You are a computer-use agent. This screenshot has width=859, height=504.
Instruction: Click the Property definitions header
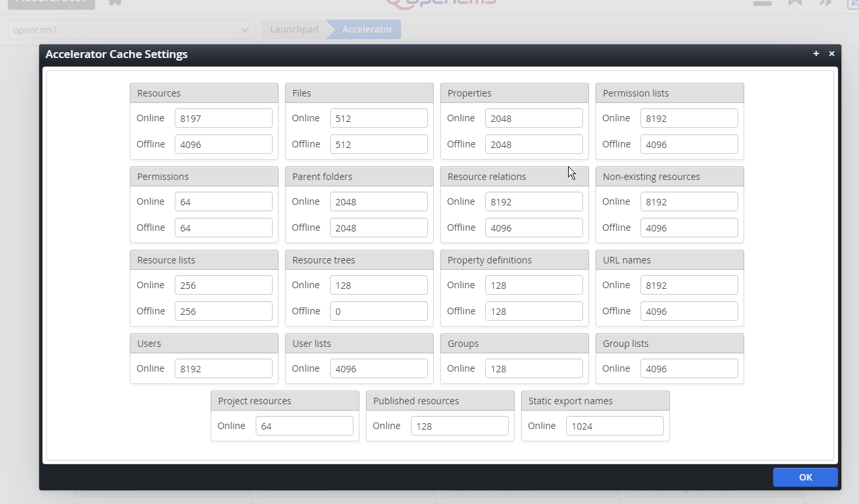pyautogui.click(x=515, y=260)
